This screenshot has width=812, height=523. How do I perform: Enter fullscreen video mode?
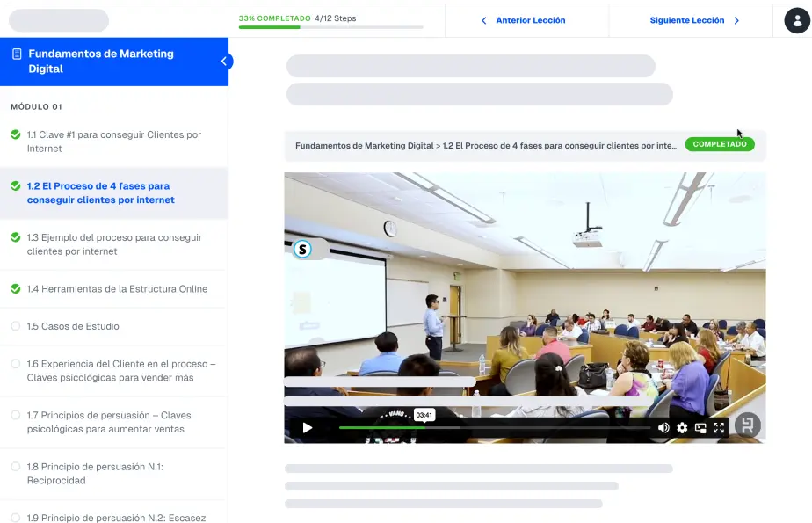click(719, 428)
